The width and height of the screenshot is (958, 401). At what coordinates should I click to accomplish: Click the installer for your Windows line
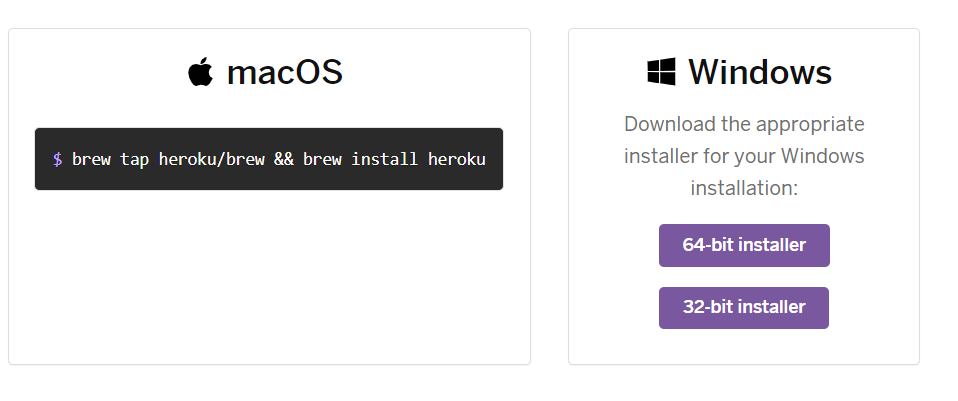coord(744,156)
